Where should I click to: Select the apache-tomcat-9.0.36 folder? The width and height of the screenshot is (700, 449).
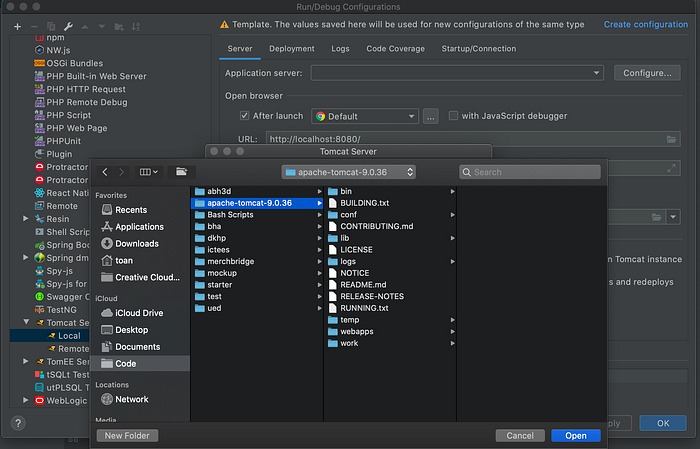tap(257, 203)
